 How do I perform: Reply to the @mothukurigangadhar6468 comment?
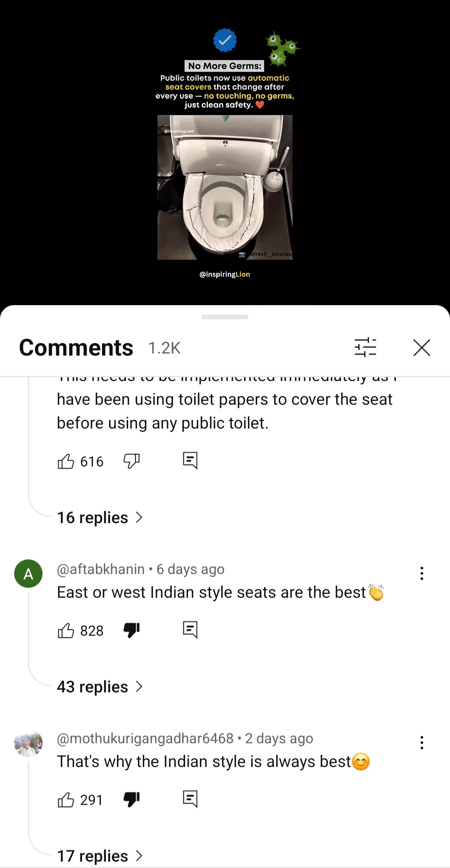tap(190, 799)
